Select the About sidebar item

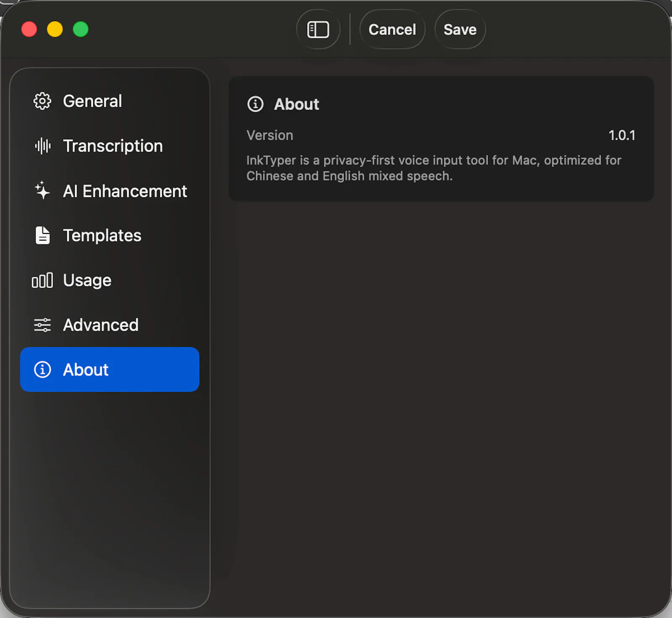[110, 369]
